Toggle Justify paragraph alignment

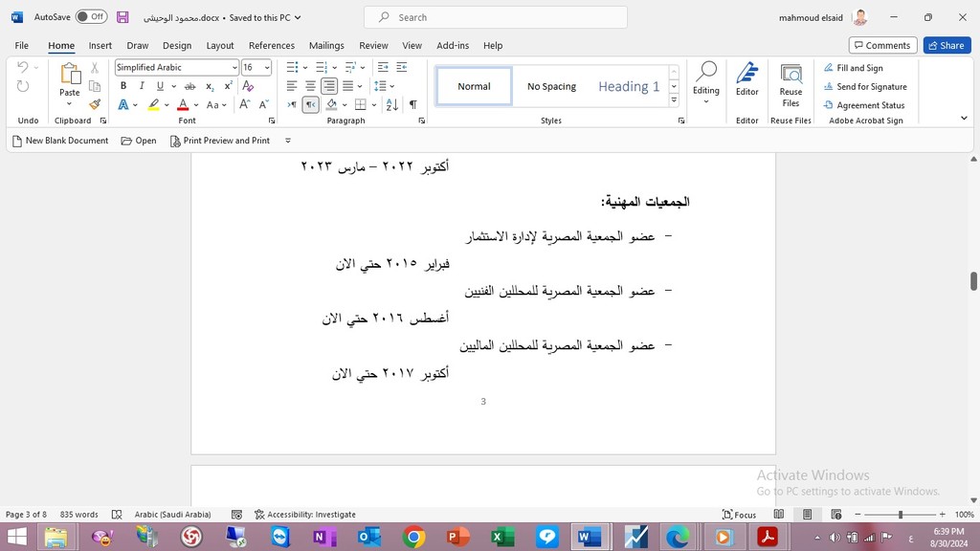point(348,86)
